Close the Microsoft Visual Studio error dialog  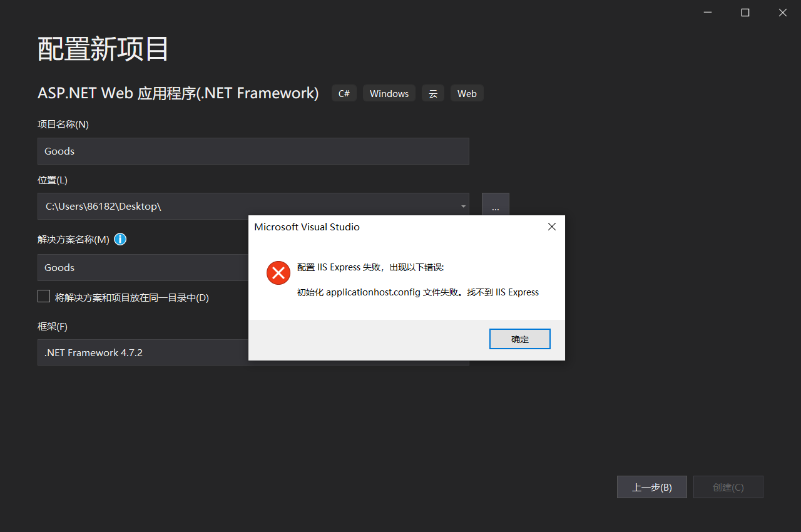pos(551,227)
